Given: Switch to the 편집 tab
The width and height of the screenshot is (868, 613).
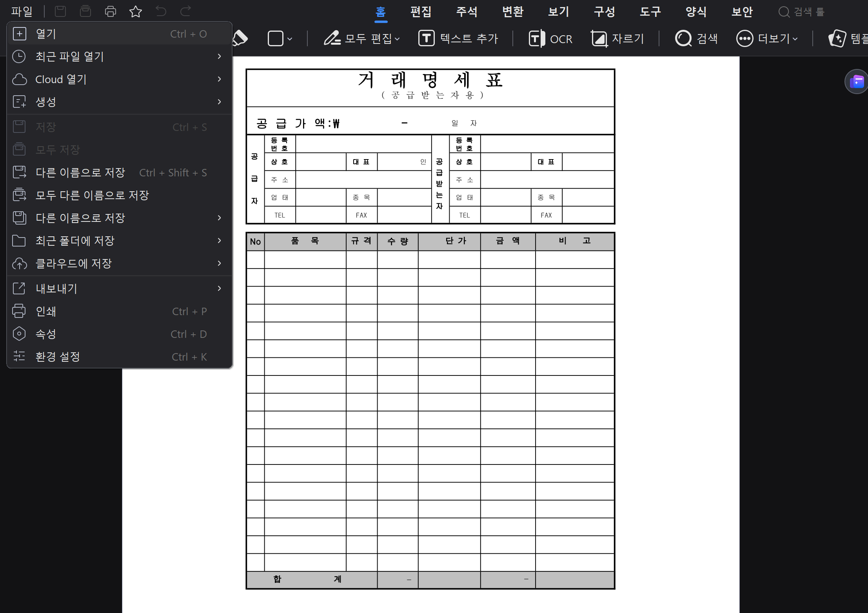Looking at the screenshot, I should pyautogui.click(x=421, y=12).
